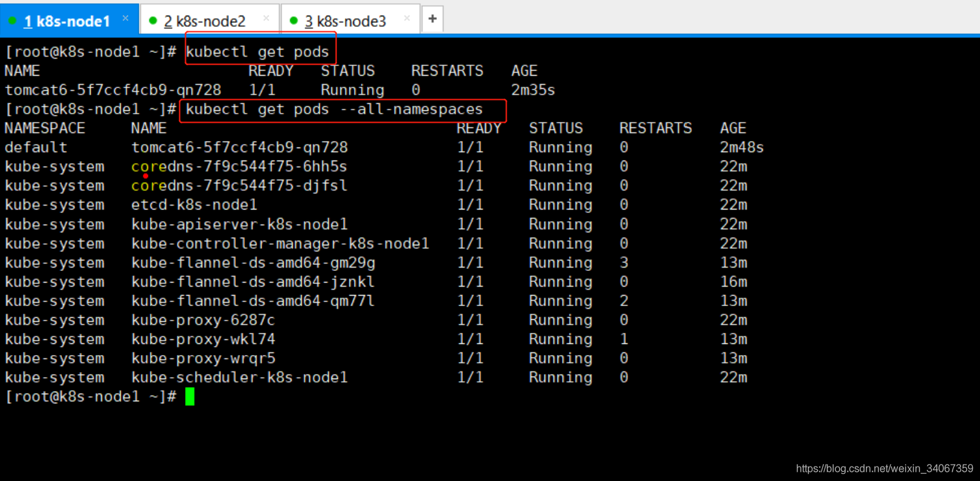
Task: Click the RESTARTS header in the all-namespaces table
Action: 655,128
